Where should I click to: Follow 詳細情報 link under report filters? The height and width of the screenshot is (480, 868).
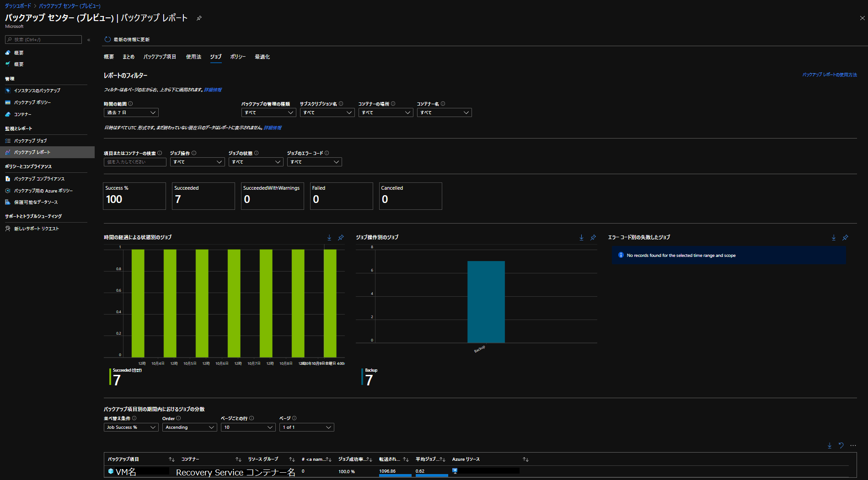click(x=213, y=90)
